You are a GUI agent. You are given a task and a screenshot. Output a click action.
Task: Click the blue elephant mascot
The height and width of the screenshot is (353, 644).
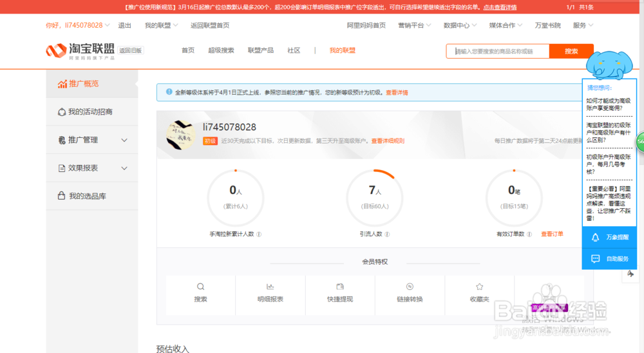(x=609, y=65)
